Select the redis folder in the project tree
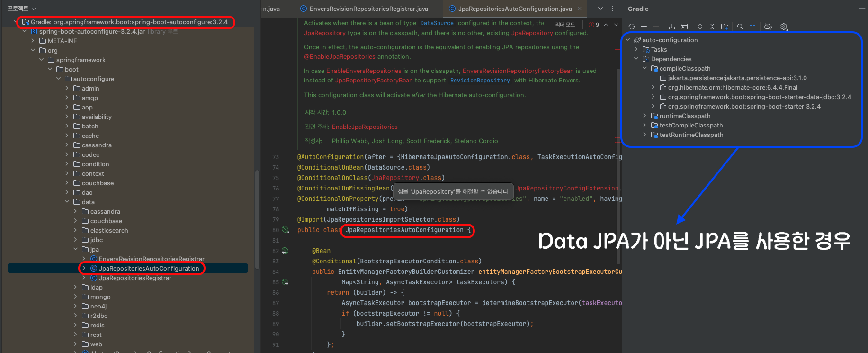 tap(97, 325)
